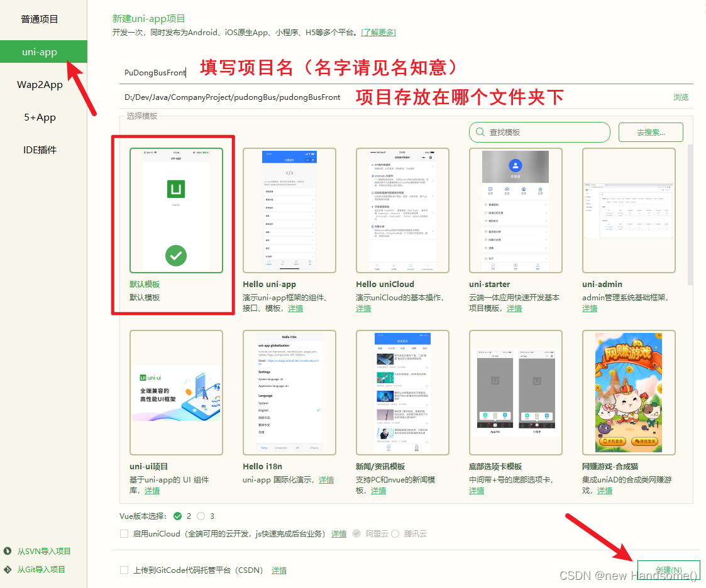Open 详情 link for 新闻/资讯模板
The width and height of the screenshot is (706, 588).
point(378,491)
